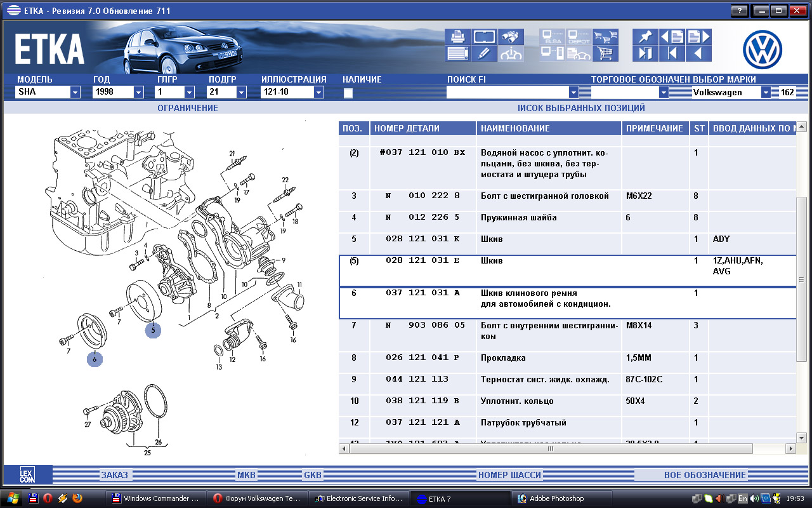Expand the ГЛГР dropdown

click(189, 93)
